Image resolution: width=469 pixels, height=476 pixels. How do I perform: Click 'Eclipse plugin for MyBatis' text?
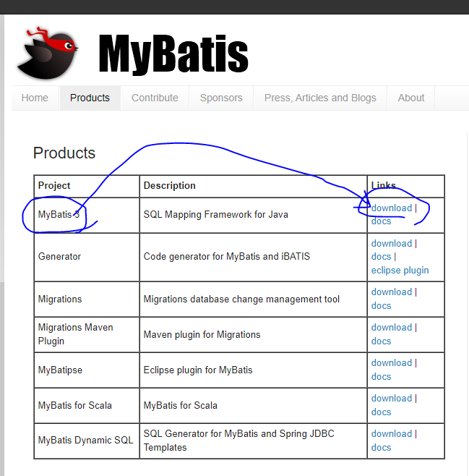pyautogui.click(x=198, y=370)
